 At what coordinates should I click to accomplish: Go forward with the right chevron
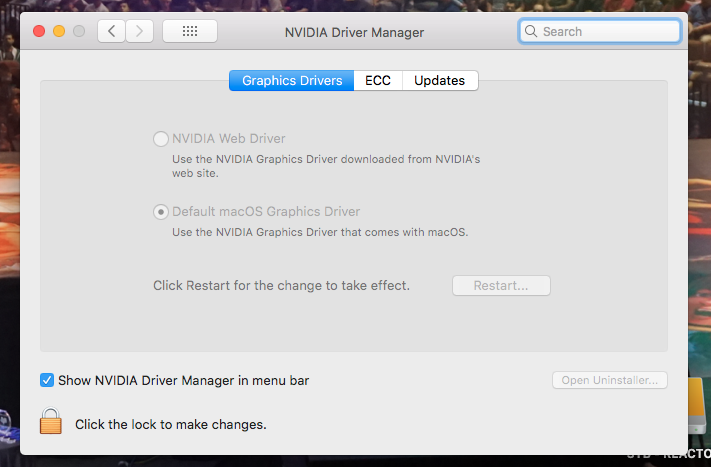pyautogui.click(x=139, y=31)
